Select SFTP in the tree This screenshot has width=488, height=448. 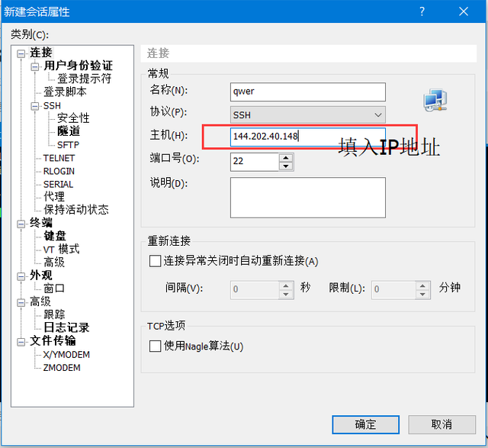point(68,145)
